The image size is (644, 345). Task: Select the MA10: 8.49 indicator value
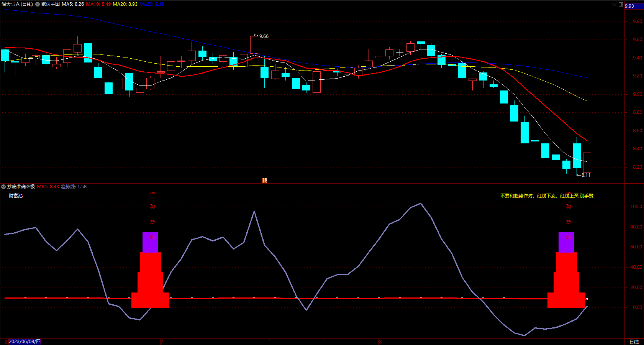tap(98, 4)
